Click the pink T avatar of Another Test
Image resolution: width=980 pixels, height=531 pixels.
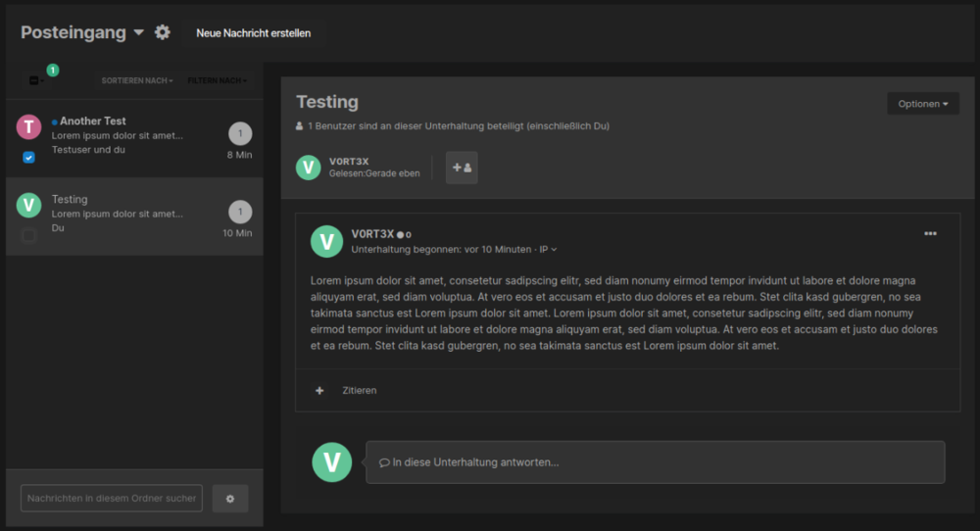(x=29, y=126)
